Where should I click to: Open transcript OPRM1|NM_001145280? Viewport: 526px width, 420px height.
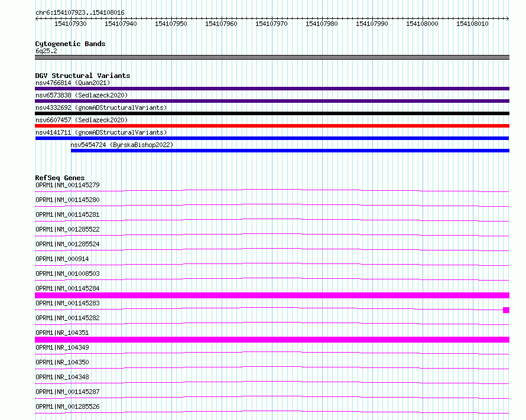pos(67,200)
